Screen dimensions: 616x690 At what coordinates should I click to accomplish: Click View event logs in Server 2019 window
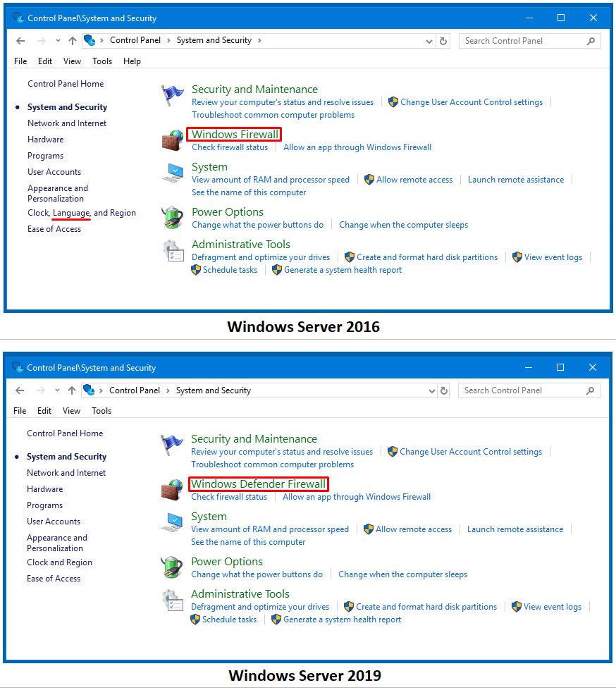[x=552, y=607]
